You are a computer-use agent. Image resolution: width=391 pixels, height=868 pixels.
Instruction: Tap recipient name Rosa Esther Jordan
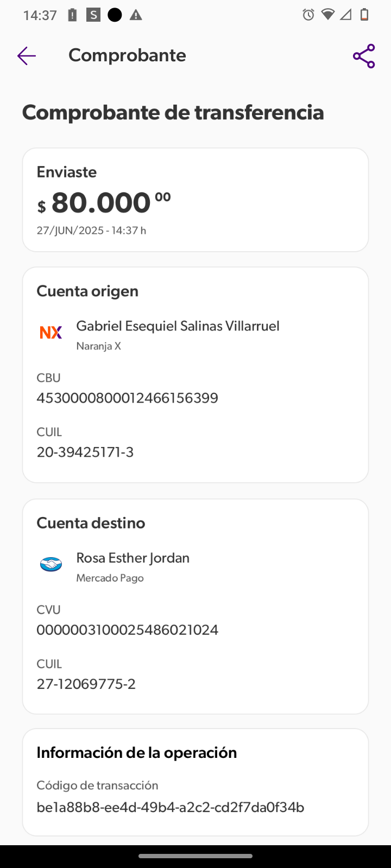pyautogui.click(x=133, y=558)
